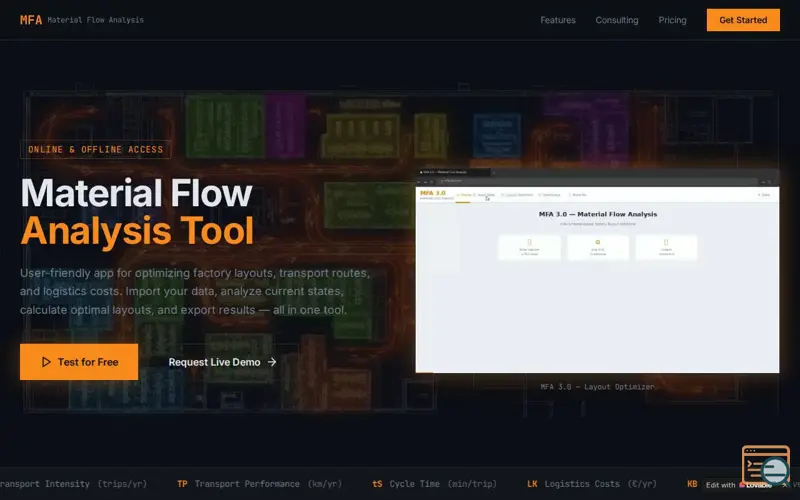Image resolution: width=800 pixels, height=500 pixels.
Task: Click the Transport Intensity (trips/yr) ticker item
Action: [73, 484]
